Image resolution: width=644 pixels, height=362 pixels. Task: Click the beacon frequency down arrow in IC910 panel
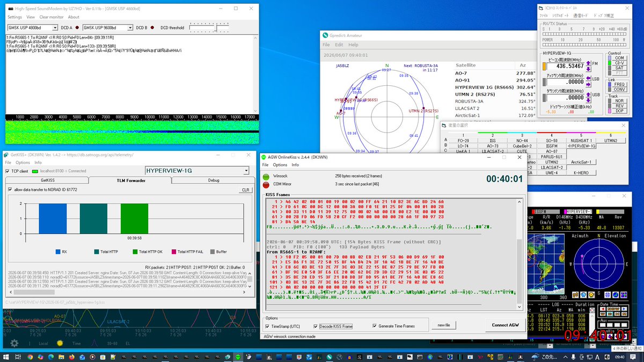click(x=588, y=69)
